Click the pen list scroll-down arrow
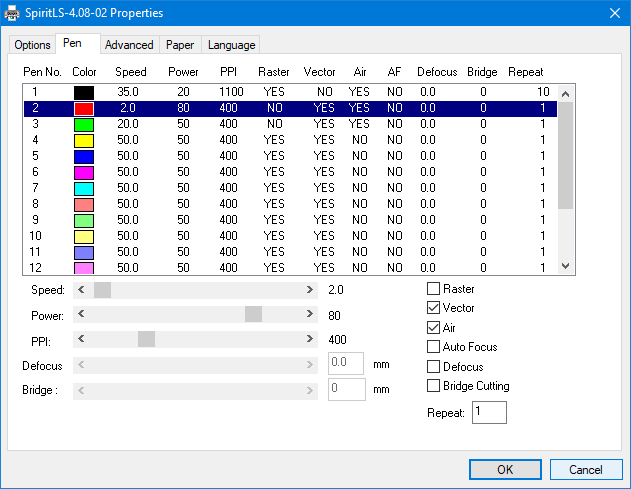 tap(565, 266)
